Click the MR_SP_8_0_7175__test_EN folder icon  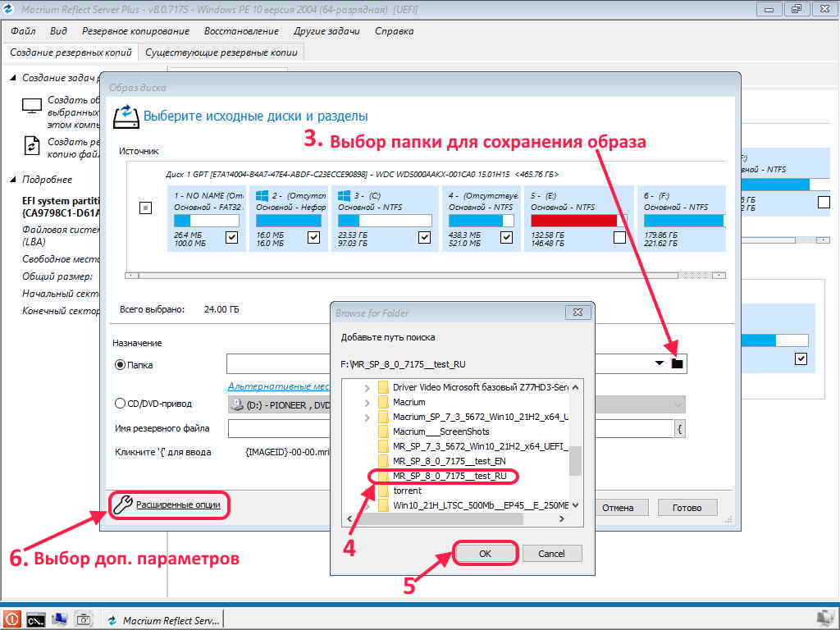[x=382, y=461]
